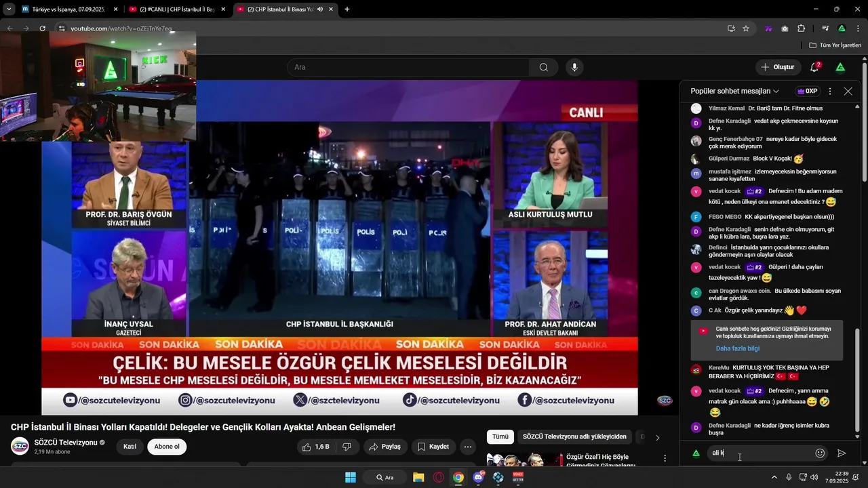This screenshot has height=488, width=868.
Task: Open Chrome media controls icon
Action: pyautogui.click(x=825, y=28)
